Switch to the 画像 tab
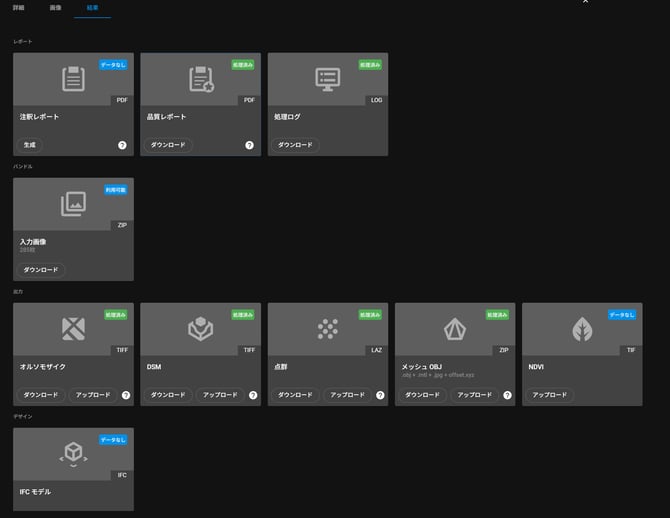This screenshot has height=518, width=670. click(55, 7)
